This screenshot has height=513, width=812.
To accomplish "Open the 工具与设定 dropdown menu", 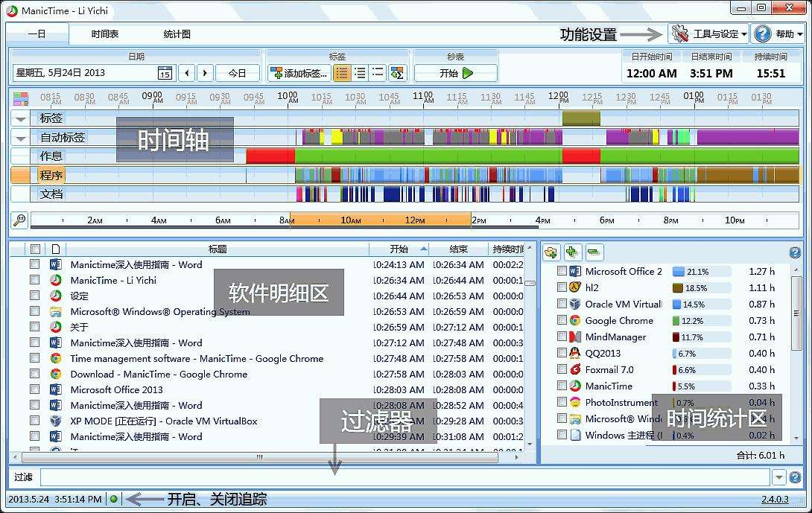I will pos(708,34).
